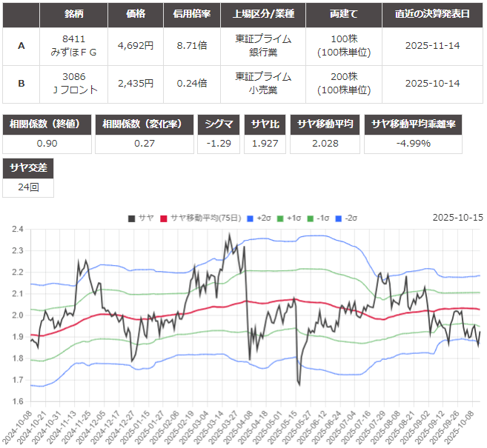The width and height of the screenshot is (487, 448).
Task: Select the 両建て column header
Action: click(x=344, y=15)
